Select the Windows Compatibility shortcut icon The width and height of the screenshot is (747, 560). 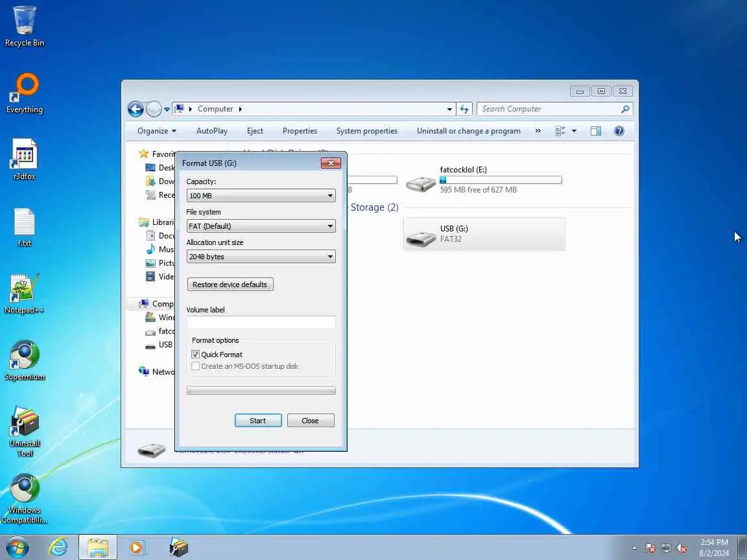tap(24, 498)
